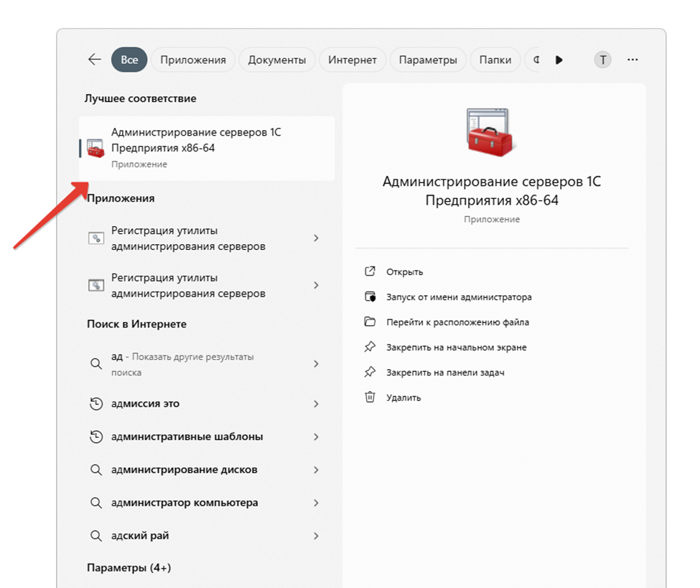The width and height of the screenshot is (700, 588).
Task: Select the 'Папки' filter tab
Action: point(495,60)
